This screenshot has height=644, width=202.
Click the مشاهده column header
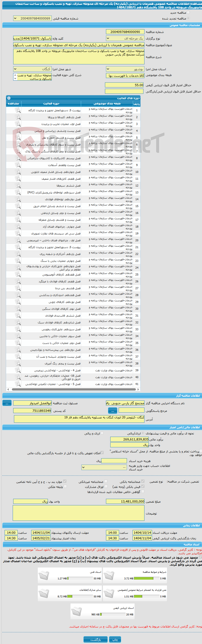13,103
